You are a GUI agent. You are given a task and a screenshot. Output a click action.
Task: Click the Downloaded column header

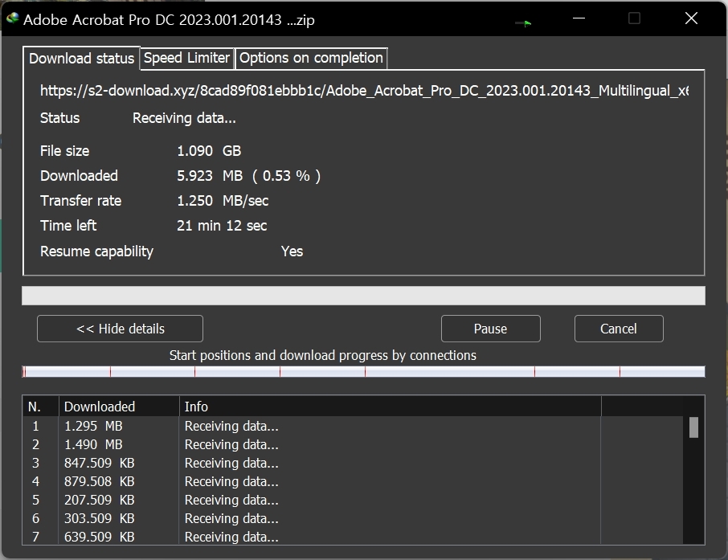click(119, 407)
